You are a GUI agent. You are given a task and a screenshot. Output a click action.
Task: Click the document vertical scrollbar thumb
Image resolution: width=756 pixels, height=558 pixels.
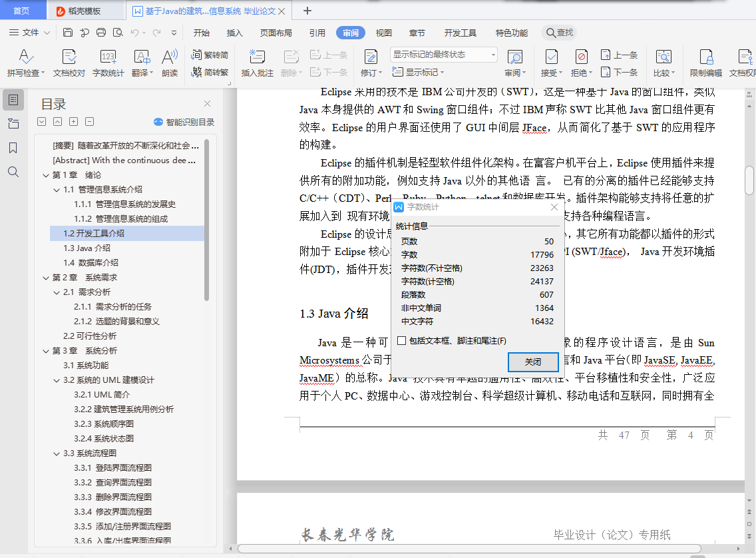(749, 180)
